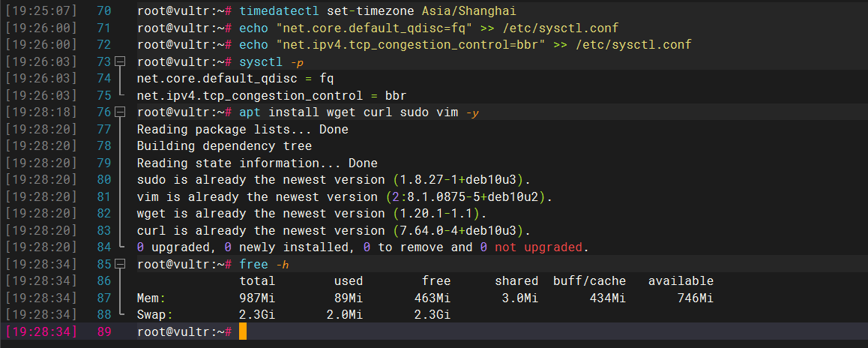
Task: Click the 'apt' command on line 76
Action: 250,112
